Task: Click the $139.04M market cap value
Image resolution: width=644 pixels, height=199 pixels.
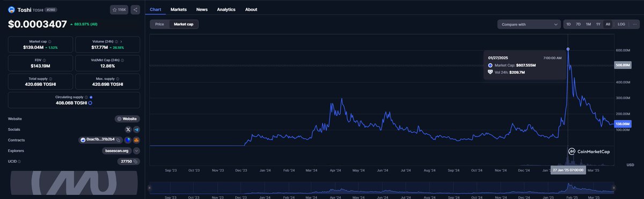Action: [x=33, y=47]
